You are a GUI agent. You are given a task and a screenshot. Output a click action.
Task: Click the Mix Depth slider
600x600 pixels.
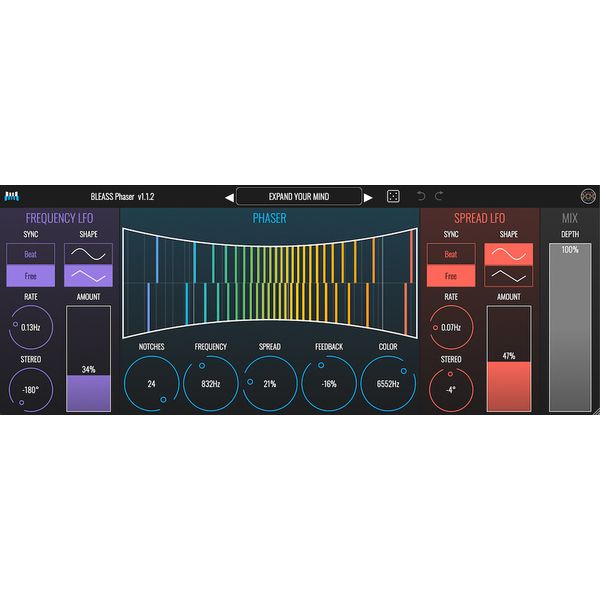coord(570,325)
